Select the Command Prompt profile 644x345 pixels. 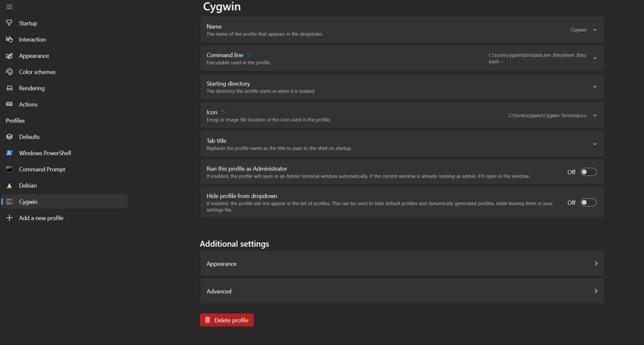tap(64, 169)
